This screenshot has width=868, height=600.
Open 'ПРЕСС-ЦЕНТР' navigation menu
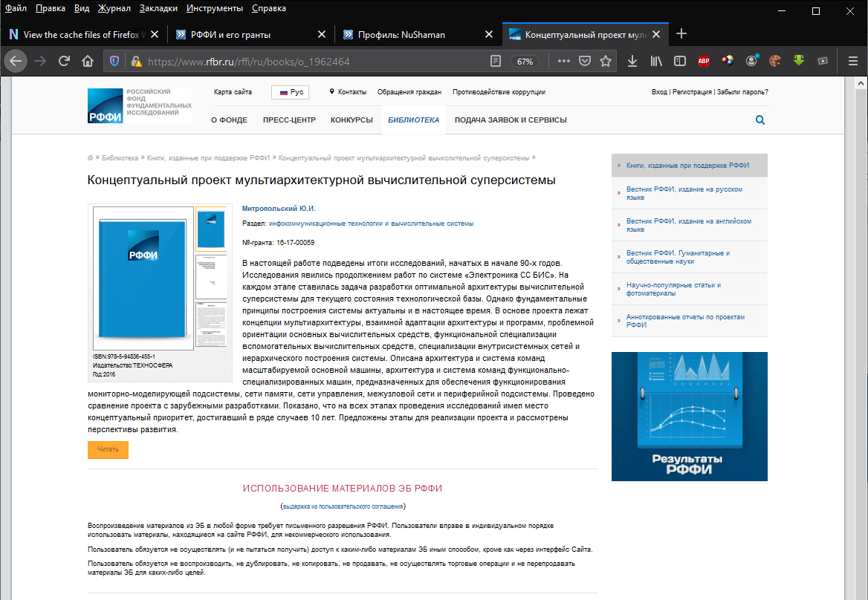coord(289,120)
